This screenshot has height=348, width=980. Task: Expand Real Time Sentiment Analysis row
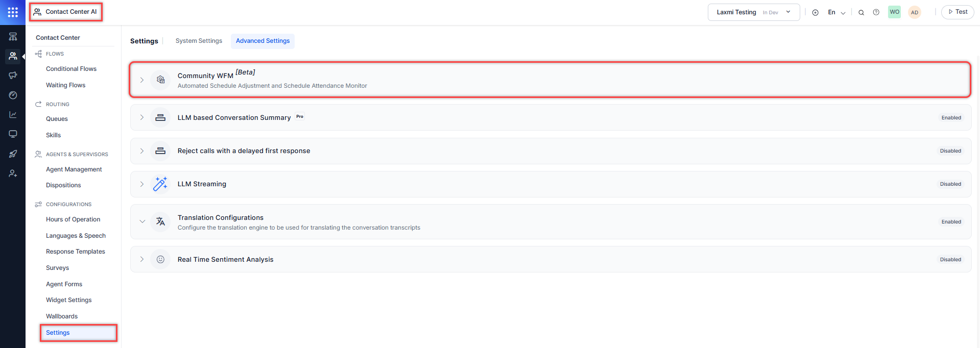pyautogui.click(x=142, y=259)
